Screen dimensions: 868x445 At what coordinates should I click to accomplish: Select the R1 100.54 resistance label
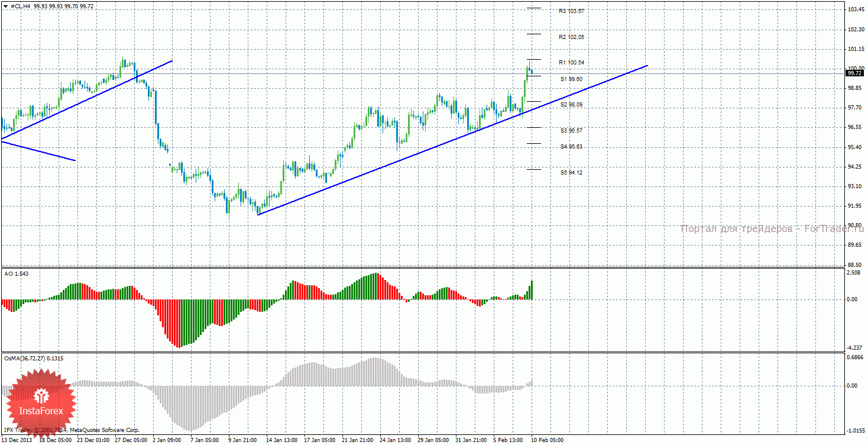571,63
